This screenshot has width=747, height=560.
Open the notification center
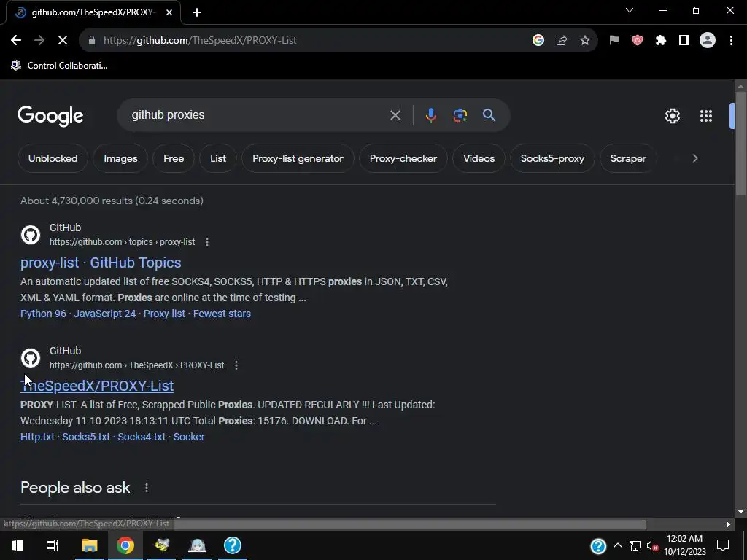tap(723, 545)
